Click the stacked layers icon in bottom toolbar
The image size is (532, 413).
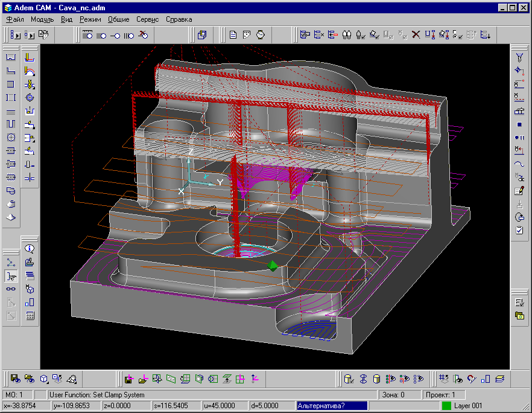point(499,379)
